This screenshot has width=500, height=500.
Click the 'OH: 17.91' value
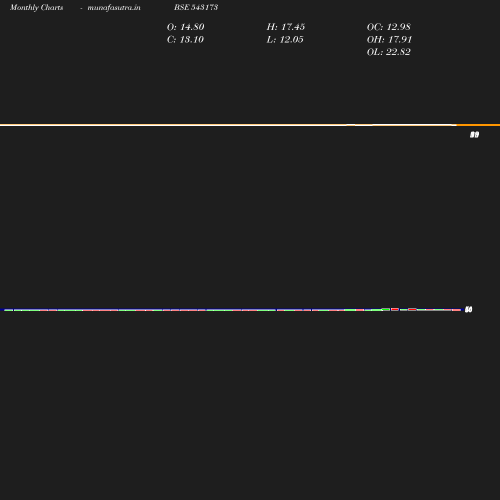[x=389, y=40]
